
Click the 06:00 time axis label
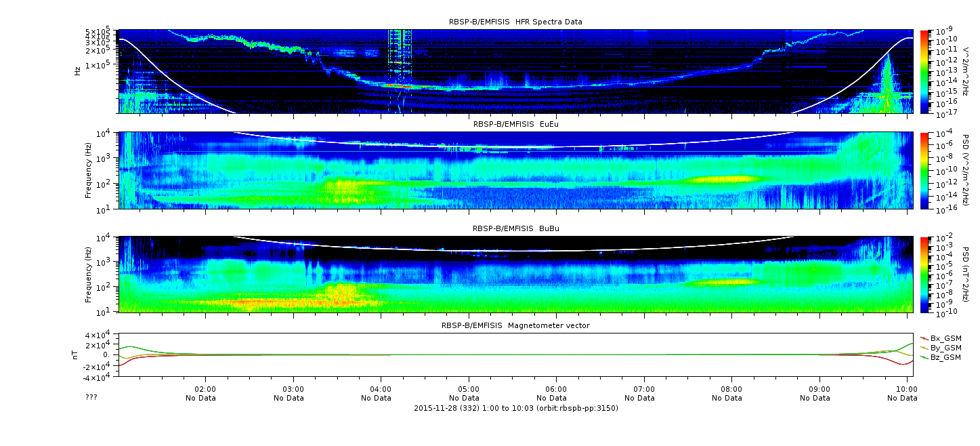pos(556,390)
